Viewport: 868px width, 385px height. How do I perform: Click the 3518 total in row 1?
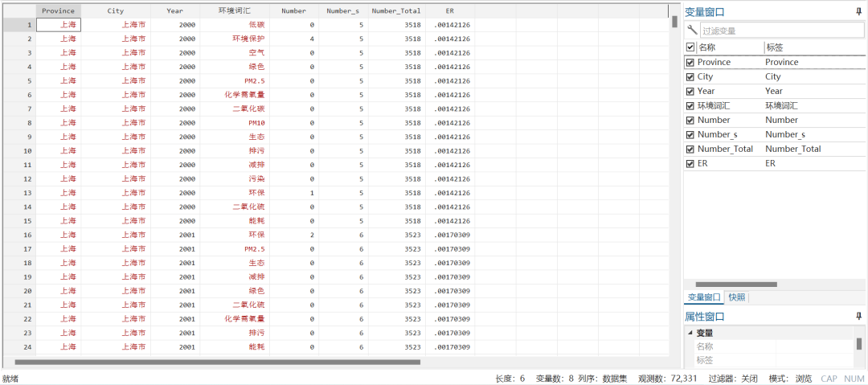tap(396, 25)
